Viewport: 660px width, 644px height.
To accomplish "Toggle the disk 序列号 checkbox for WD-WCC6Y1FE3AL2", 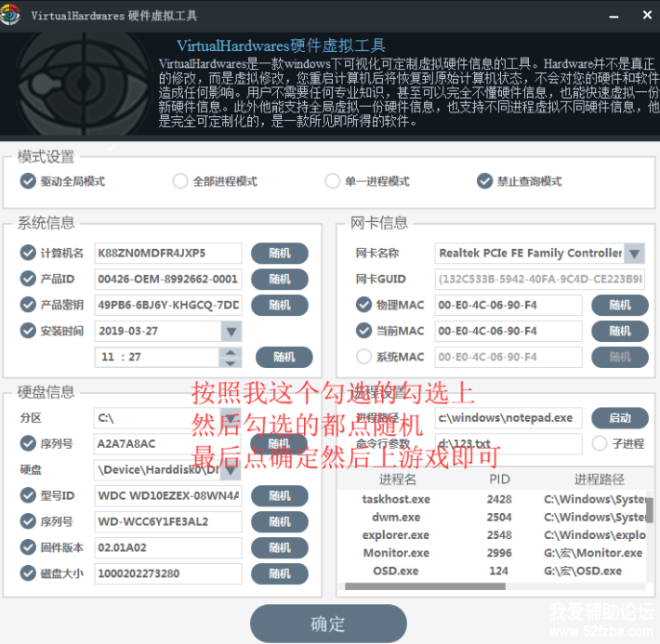I will point(28,521).
